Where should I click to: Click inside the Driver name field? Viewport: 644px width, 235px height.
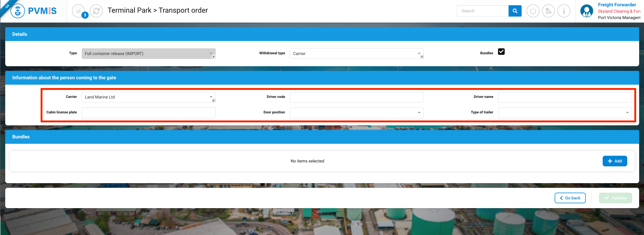tap(564, 97)
